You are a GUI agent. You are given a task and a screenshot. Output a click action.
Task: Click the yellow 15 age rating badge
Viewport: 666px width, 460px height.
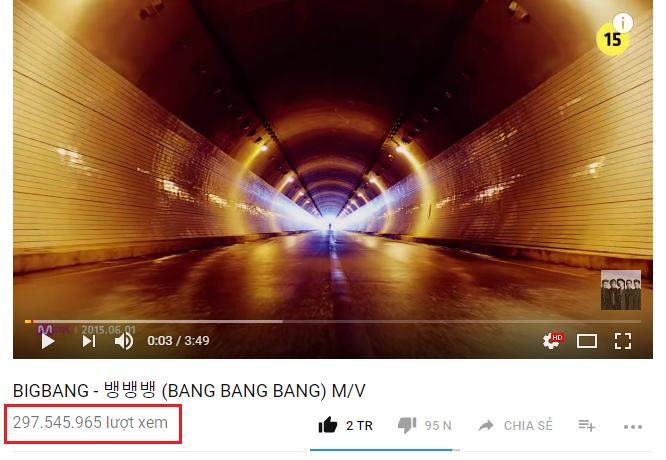tap(612, 40)
